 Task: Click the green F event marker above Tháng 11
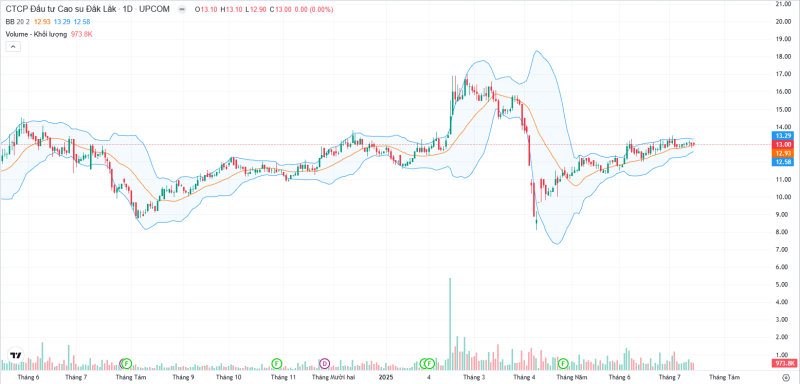pos(277,363)
